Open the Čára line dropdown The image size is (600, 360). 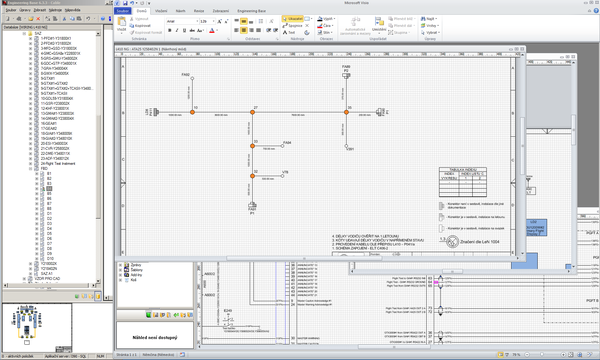(326, 26)
